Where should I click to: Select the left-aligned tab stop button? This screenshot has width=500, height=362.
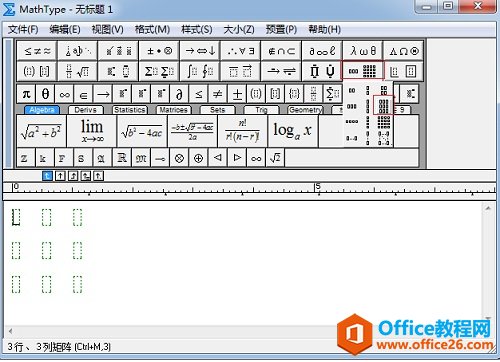point(47,176)
